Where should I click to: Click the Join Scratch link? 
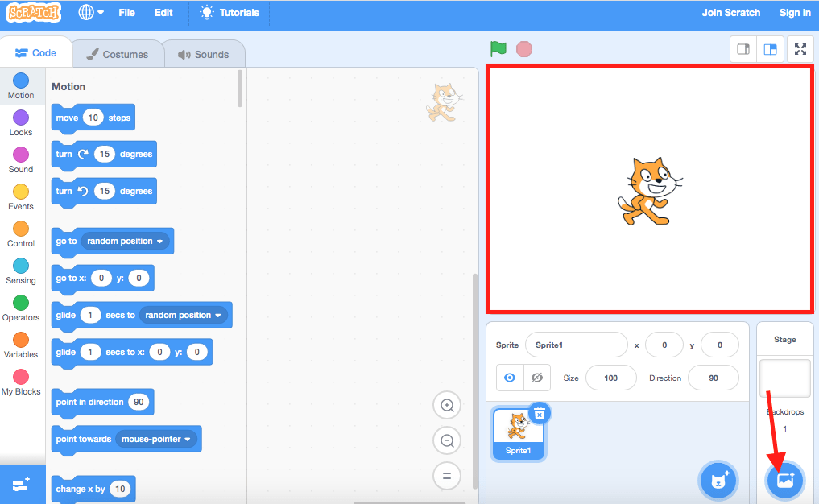tap(730, 13)
